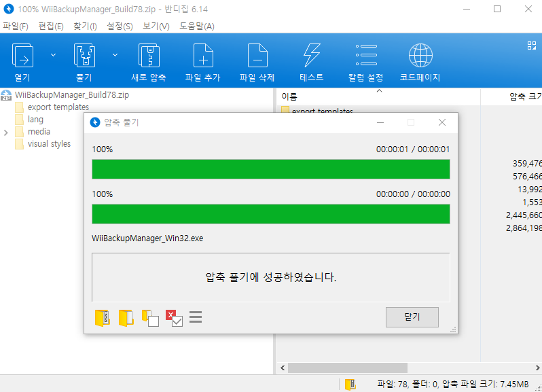Click the horizontal scrollbar thumb in file list

click(x=348, y=368)
